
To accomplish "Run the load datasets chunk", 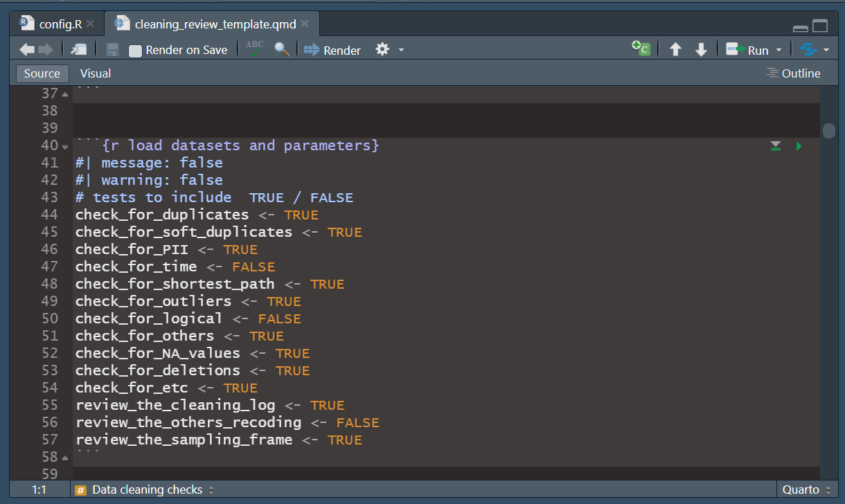I will click(799, 146).
